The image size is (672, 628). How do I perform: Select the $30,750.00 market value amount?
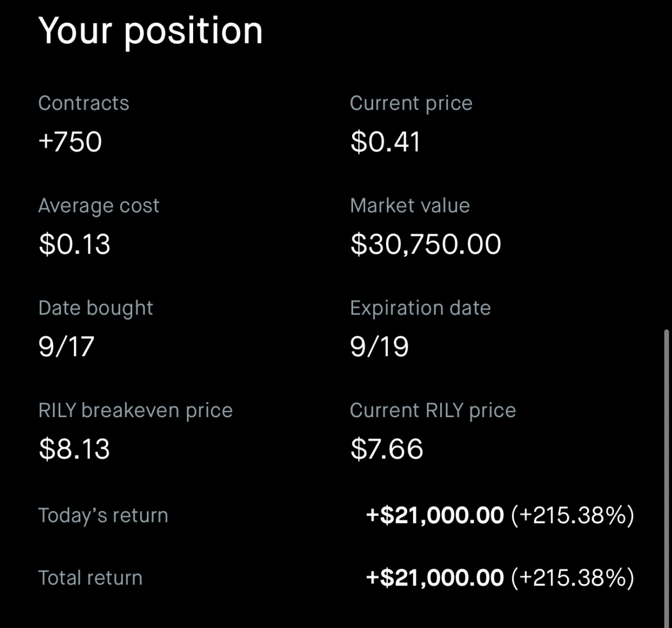click(425, 244)
